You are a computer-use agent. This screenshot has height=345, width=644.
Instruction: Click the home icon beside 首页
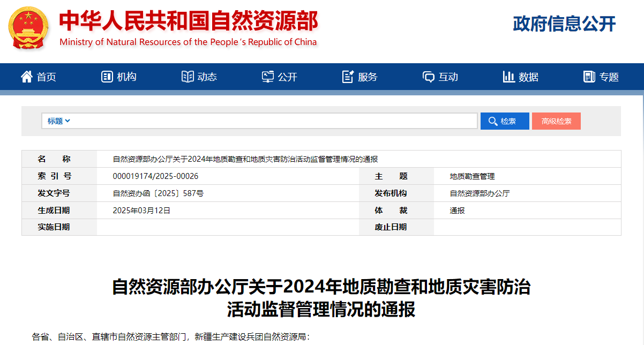click(x=27, y=77)
